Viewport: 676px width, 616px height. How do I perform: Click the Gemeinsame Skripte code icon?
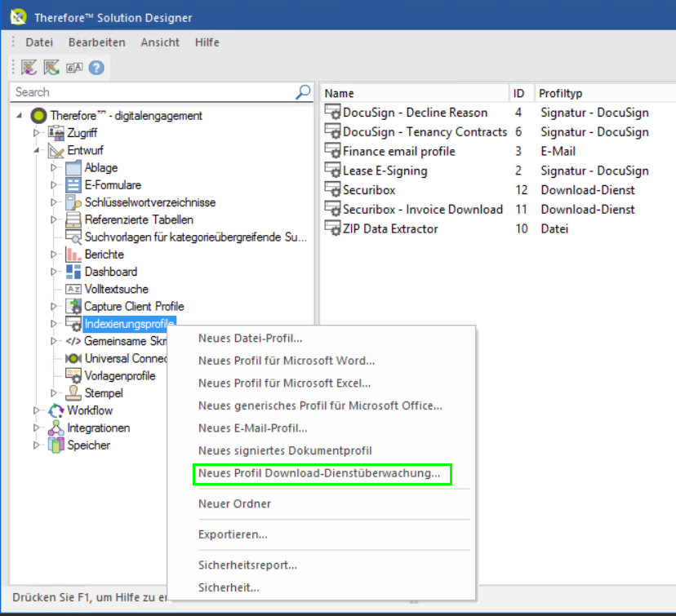[73, 341]
